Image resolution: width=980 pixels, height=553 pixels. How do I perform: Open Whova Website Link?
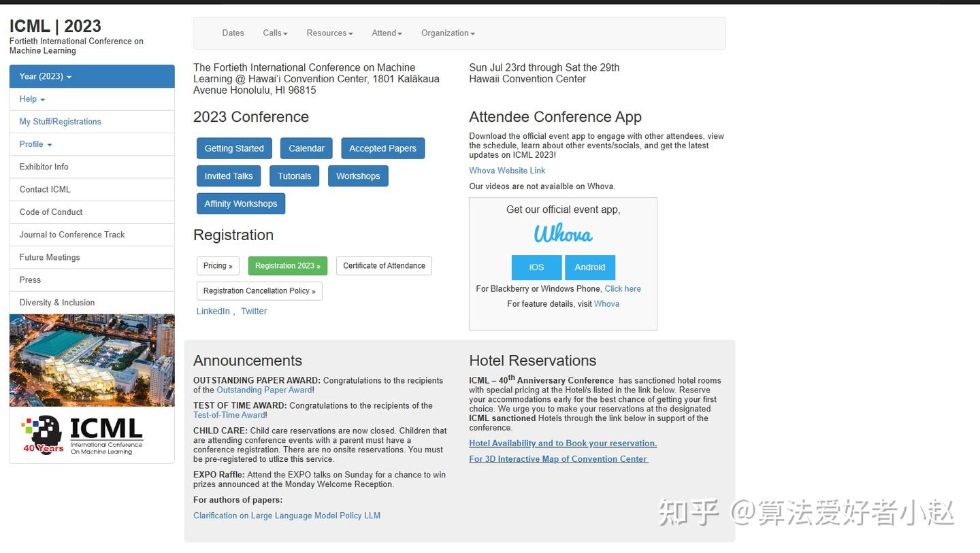tap(507, 171)
